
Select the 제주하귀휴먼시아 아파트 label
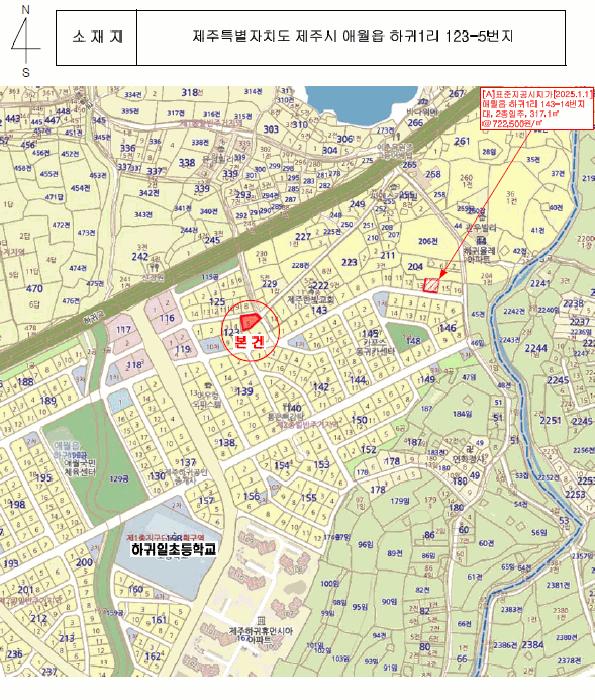coord(261,636)
